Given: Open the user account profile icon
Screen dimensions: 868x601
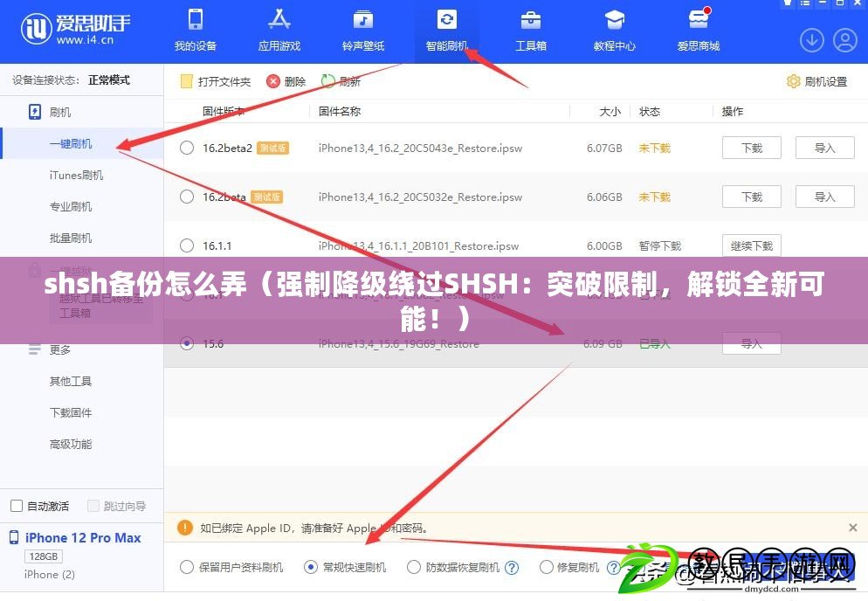Looking at the screenshot, I should tap(844, 40).
